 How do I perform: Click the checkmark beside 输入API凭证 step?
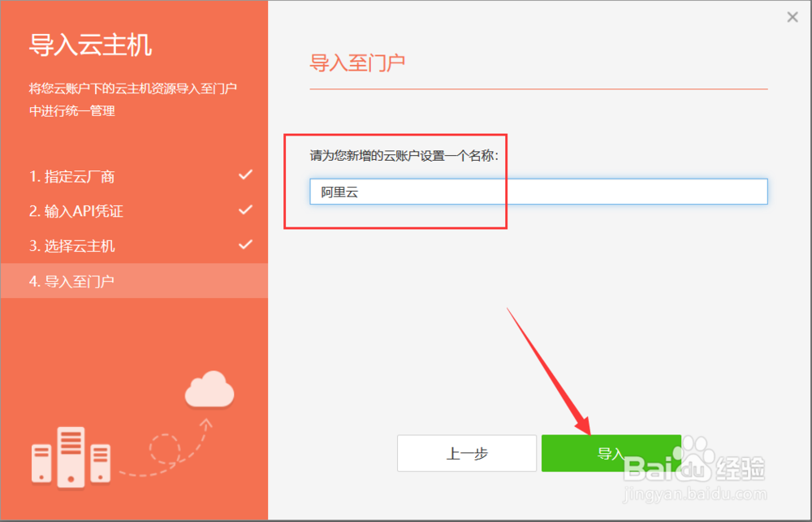click(x=245, y=209)
